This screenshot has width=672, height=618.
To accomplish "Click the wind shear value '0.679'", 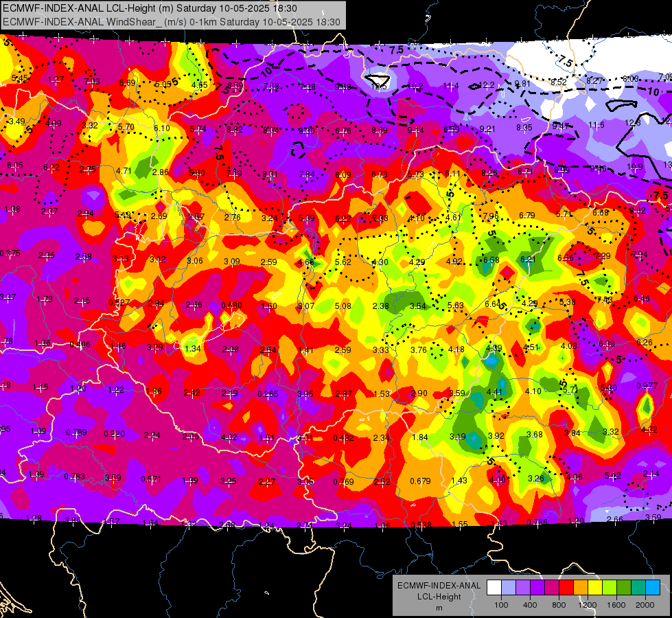I will pyautogui.click(x=420, y=481).
